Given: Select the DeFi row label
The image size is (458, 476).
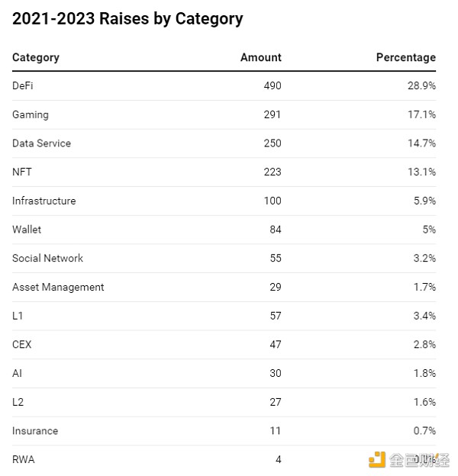Looking at the screenshot, I should [23, 86].
